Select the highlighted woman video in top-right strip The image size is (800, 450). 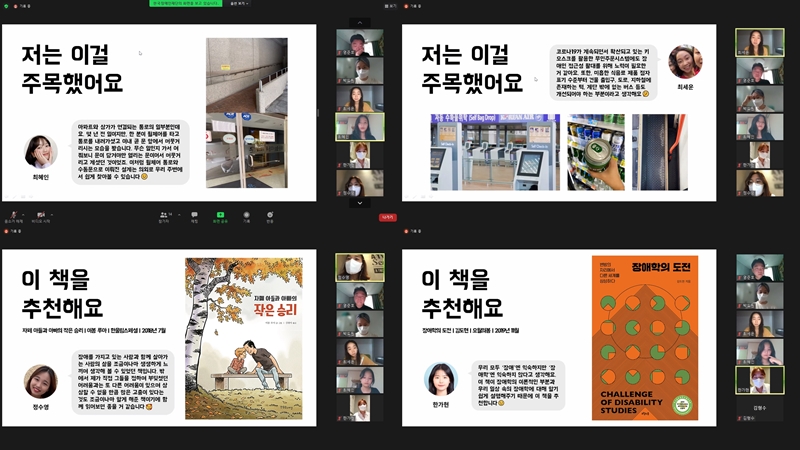[760, 42]
